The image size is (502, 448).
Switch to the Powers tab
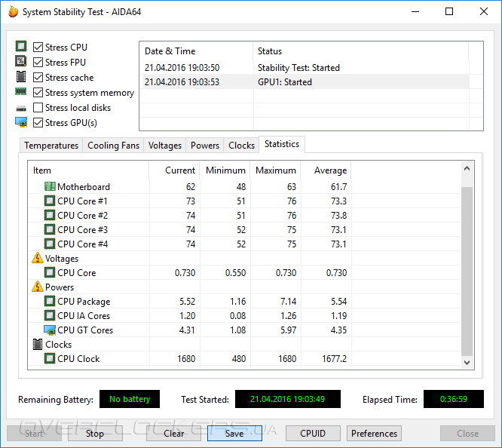[x=205, y=146]
